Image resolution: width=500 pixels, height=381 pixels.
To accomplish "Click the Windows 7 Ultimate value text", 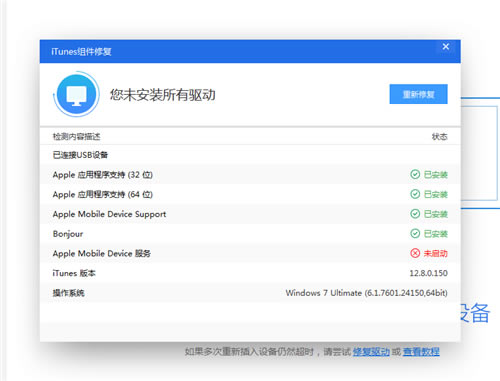I will click(366, 293).
